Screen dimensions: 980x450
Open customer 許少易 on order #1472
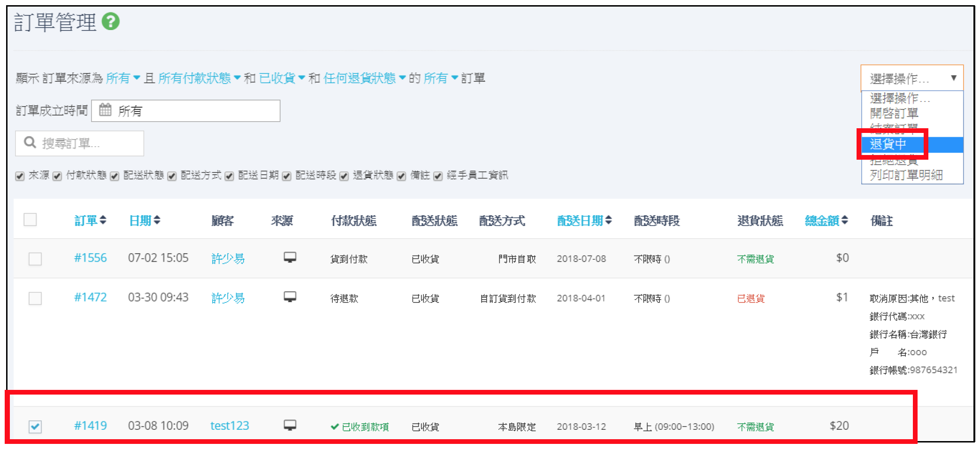click(228, 298)
